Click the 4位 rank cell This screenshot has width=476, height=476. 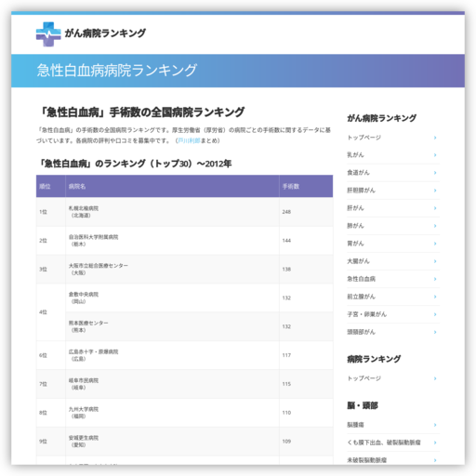51,312
